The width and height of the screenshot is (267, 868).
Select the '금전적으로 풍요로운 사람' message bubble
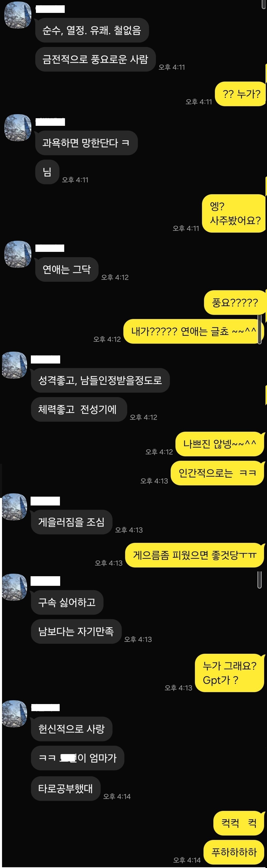[95, 59]
